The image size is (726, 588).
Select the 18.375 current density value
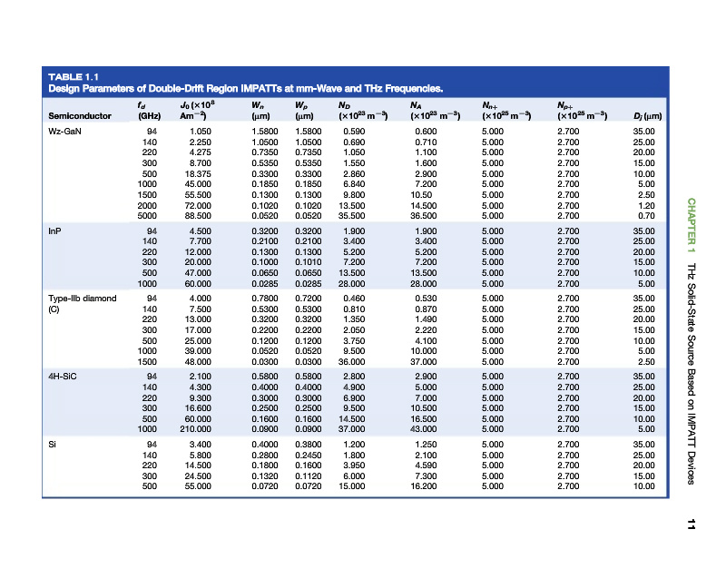198,172
